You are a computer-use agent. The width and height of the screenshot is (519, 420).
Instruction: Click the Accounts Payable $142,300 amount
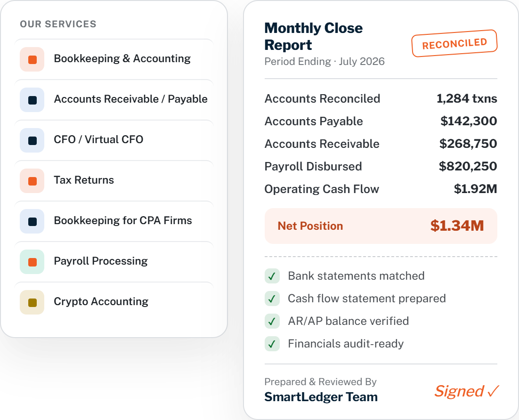469,121
